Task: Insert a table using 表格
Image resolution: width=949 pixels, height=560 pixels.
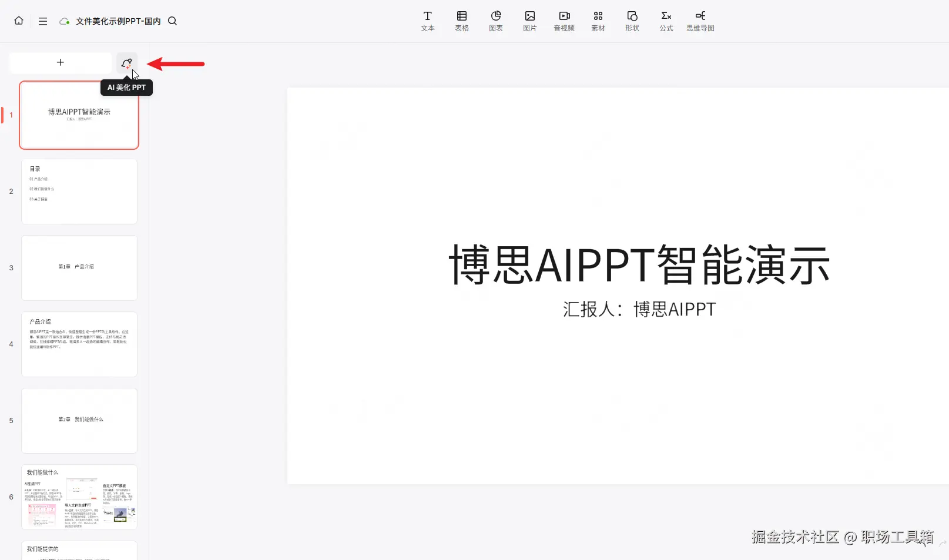Action: point(462,21)
